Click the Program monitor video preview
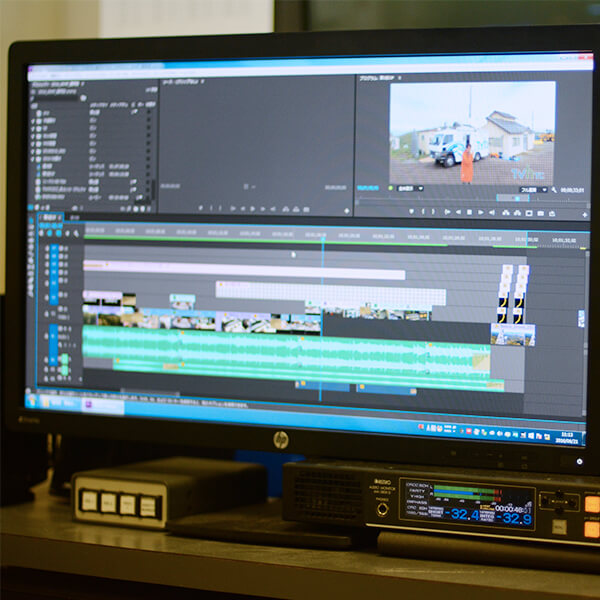 [472, 133]
